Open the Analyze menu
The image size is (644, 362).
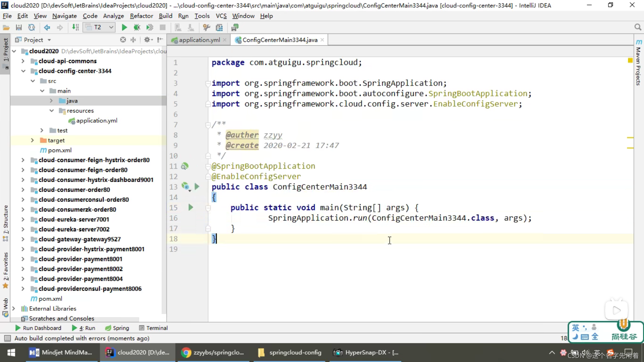coord(113,16)
